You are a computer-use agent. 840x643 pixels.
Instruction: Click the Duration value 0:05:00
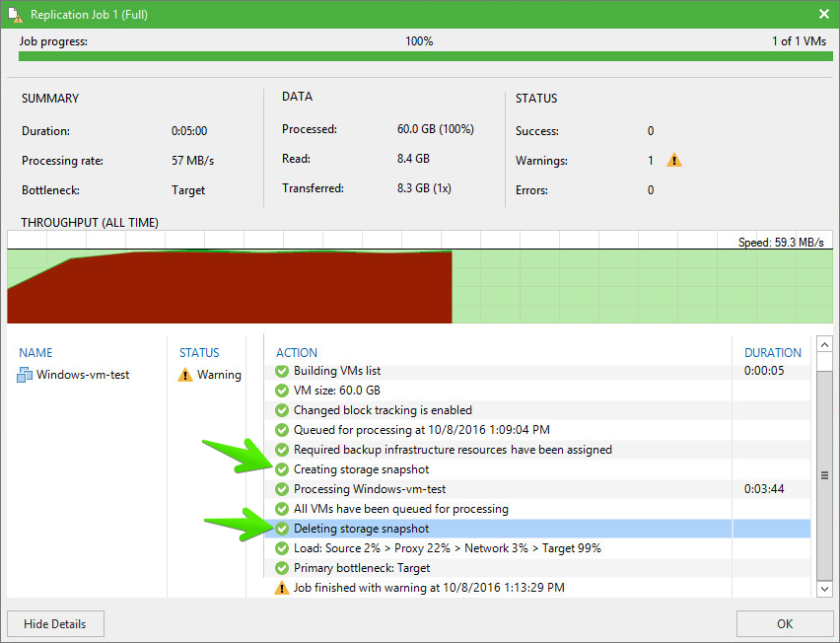pyautogui.click(x=189, y=131)
